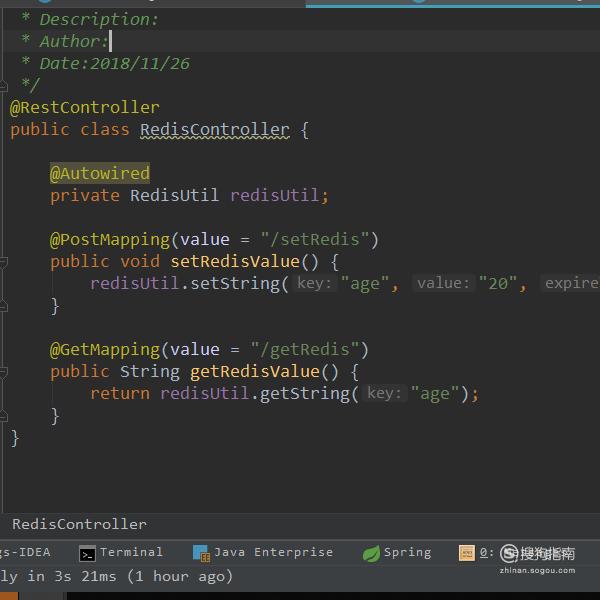Open the Terminal tool window

coord(121,553)
